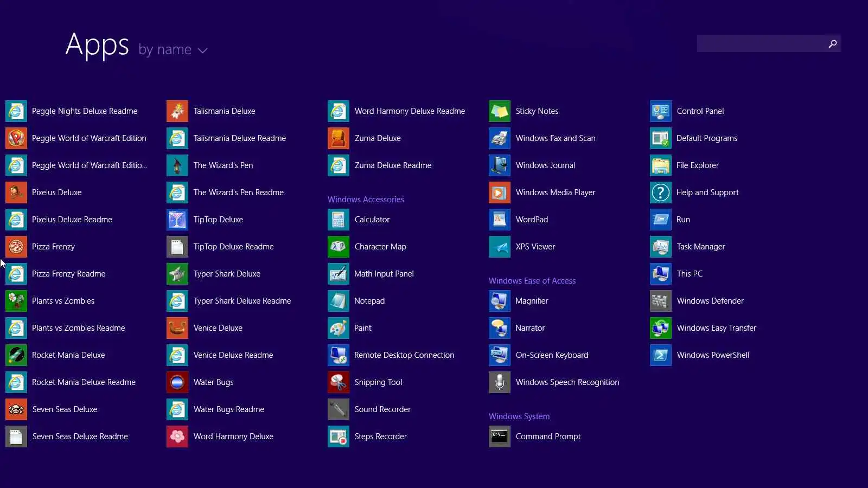This screenshot has height=488, width=868.
Task: Open the Task Manager icon
Action: tap(661, 247)
